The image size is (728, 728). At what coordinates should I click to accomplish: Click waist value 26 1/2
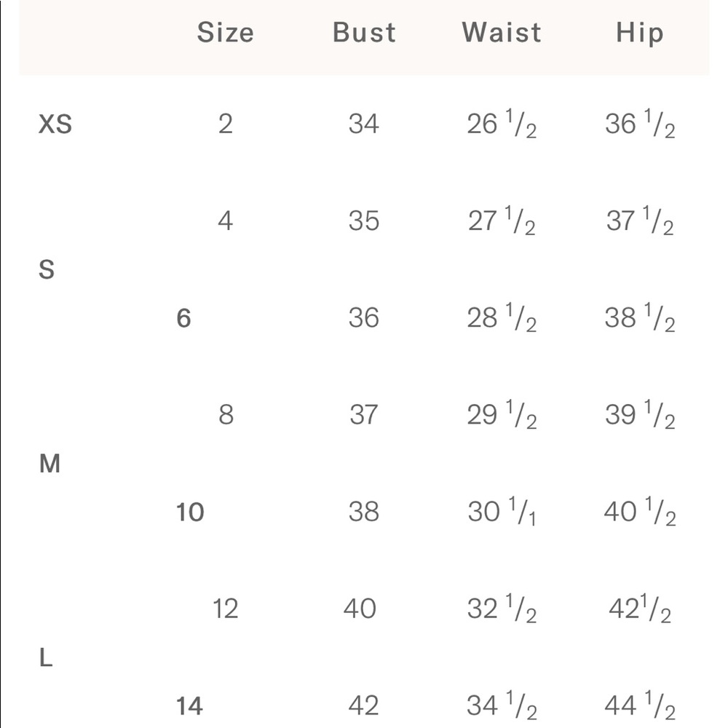click(502, 124)
